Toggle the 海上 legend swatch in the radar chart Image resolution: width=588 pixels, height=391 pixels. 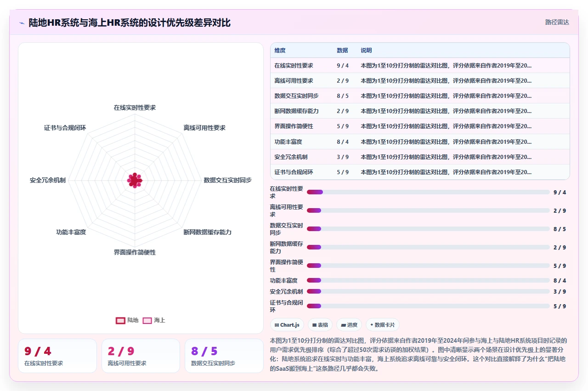[147, 320]
